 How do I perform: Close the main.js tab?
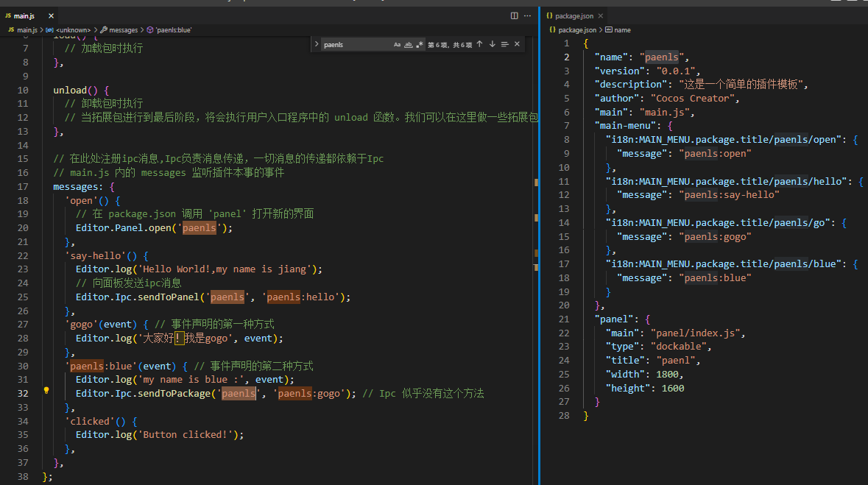tap(51, 16)
